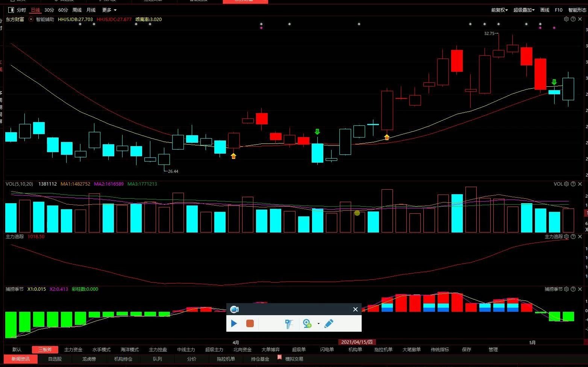This screenshot has width=588, height=367.
Task: Open 捕捞季节 panel settings gear
Action: click(566, 289)
